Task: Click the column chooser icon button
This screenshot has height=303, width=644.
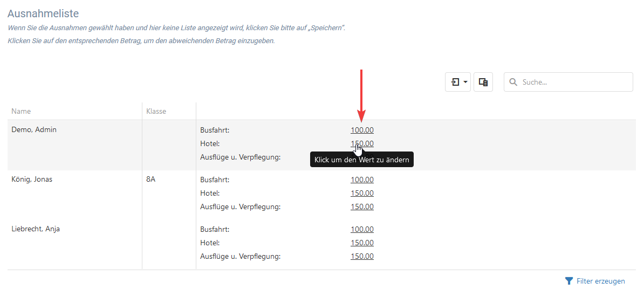Action: tap(483, 82)
